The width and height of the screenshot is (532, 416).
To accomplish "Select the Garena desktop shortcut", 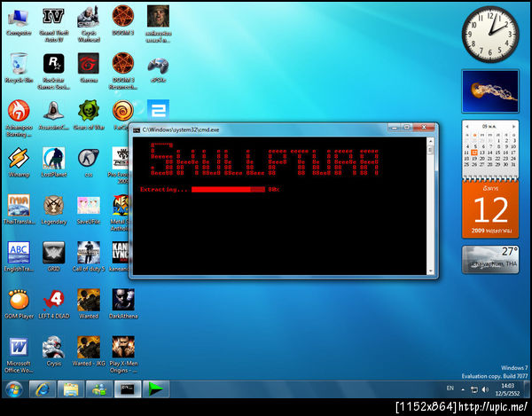I will point(89,68).
